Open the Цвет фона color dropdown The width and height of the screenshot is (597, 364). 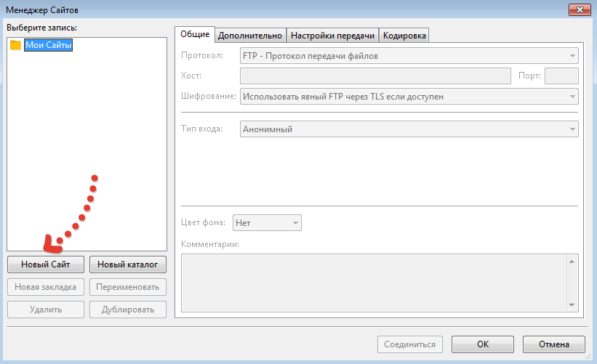click(266, 223)
